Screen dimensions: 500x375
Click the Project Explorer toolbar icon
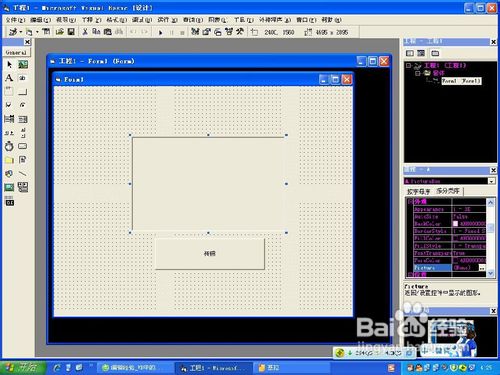pyautogui.click(x=195, y=32)
